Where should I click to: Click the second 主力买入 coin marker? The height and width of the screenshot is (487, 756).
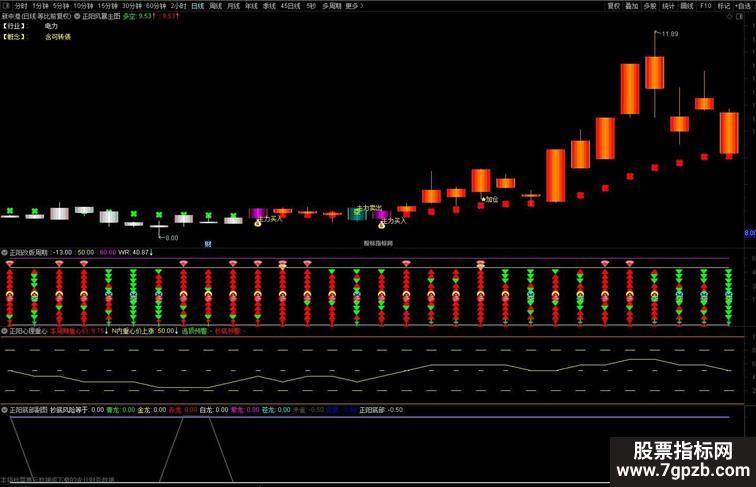381,225
